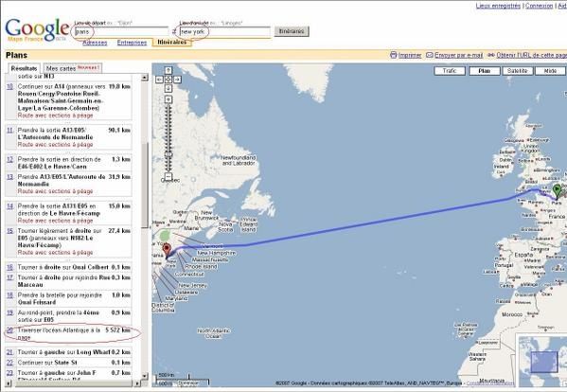Screen dimensions: 567x392
Task: Open direction step number 14
Action: 9,206
